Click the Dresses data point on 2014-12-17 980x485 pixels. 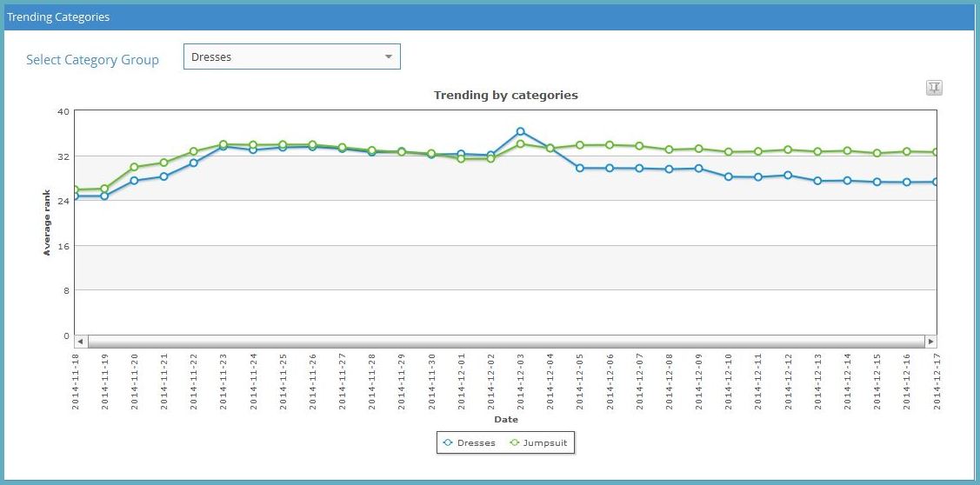click(x=936, y=182)
